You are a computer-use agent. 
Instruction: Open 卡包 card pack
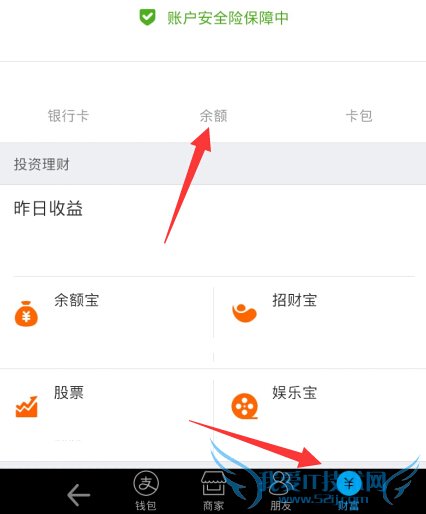click(359, 116)
